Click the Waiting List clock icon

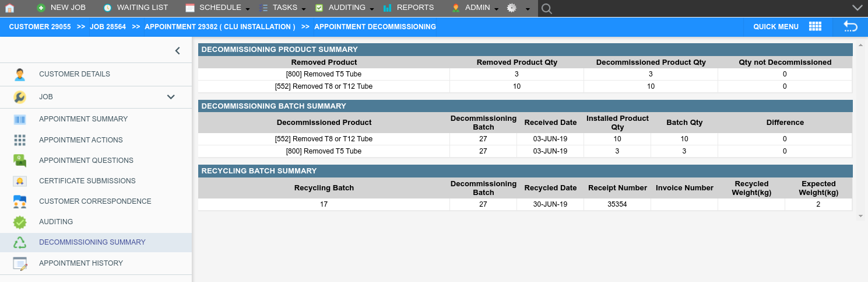tap(107, 8)
